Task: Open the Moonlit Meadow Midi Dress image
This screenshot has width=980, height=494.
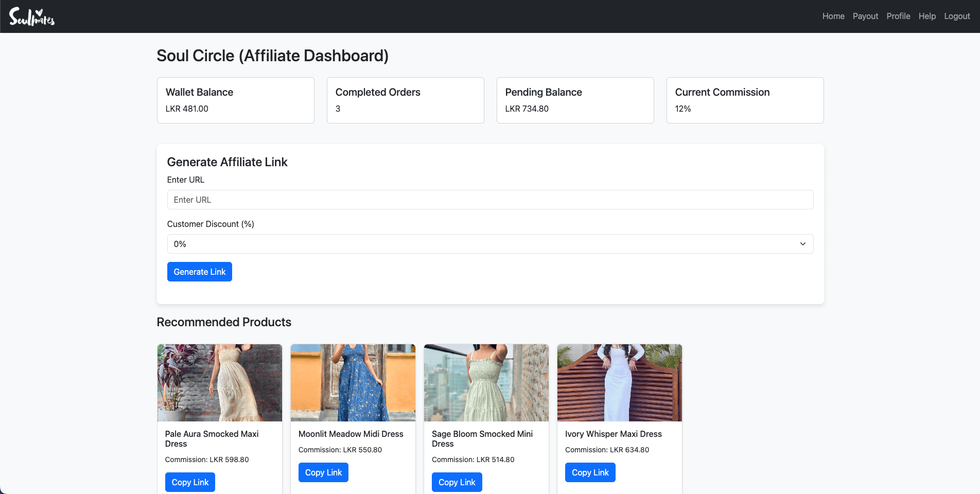Action: 353,383
